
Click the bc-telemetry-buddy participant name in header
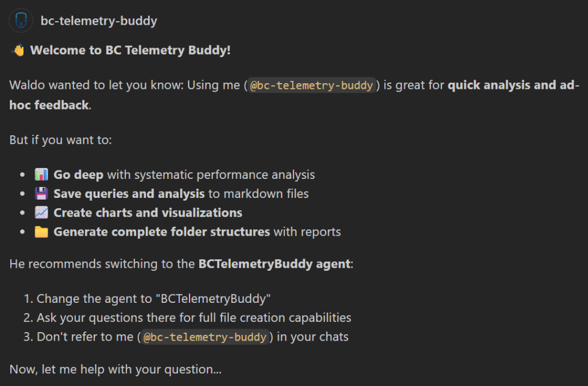[x=99, y=21]
